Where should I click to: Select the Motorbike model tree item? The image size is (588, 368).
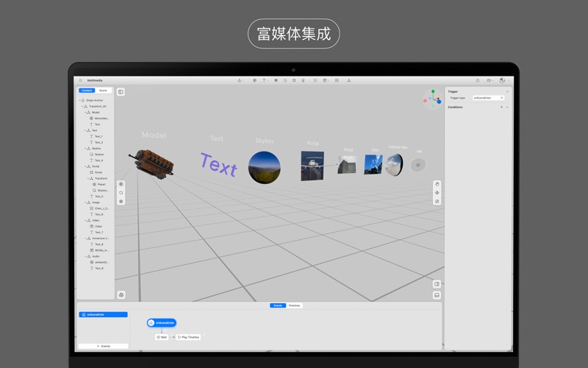point(100,118)
